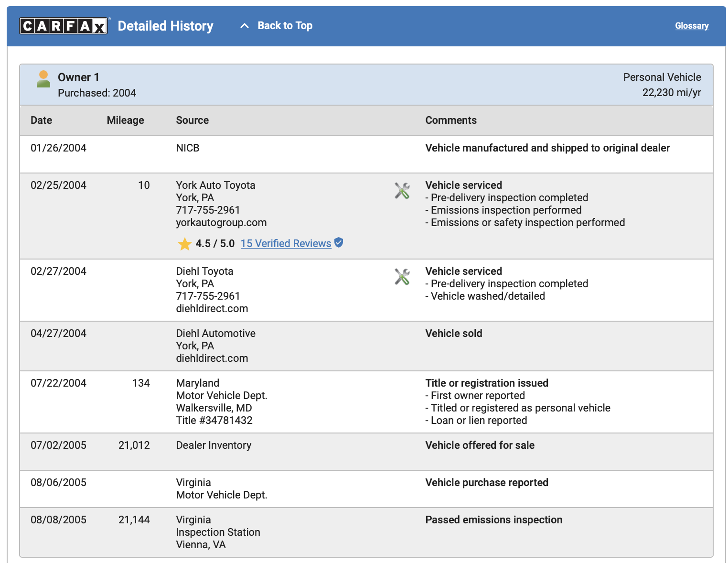Click the verified shield badge icon
The image size is (728, 563).
(x=339, y=243)
